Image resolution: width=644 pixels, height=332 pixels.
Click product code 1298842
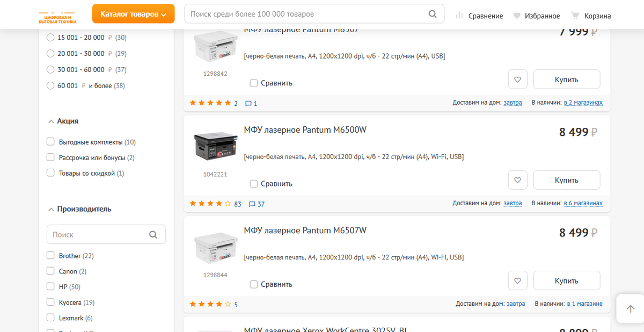pyautogui.click(x=215, y=74)
